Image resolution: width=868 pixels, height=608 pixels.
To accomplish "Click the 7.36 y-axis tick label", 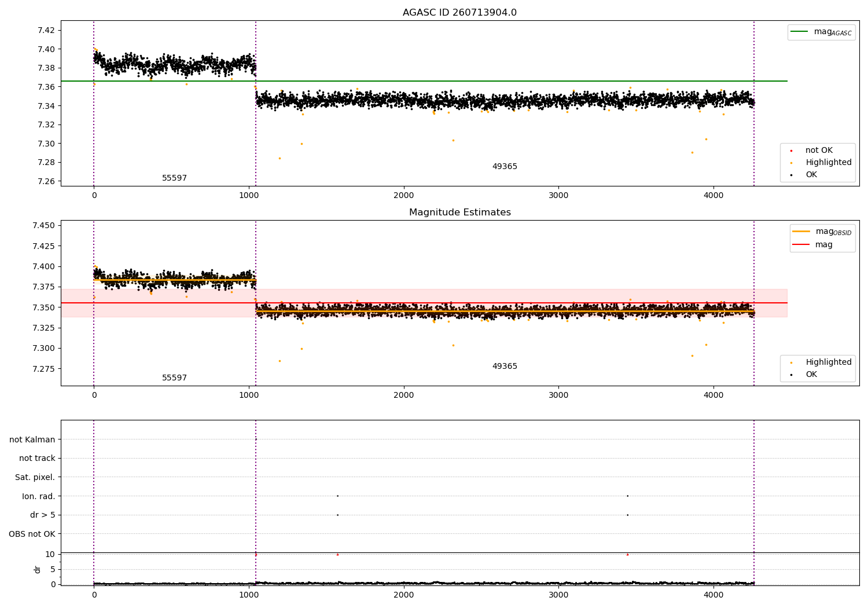I will (45, 87).
